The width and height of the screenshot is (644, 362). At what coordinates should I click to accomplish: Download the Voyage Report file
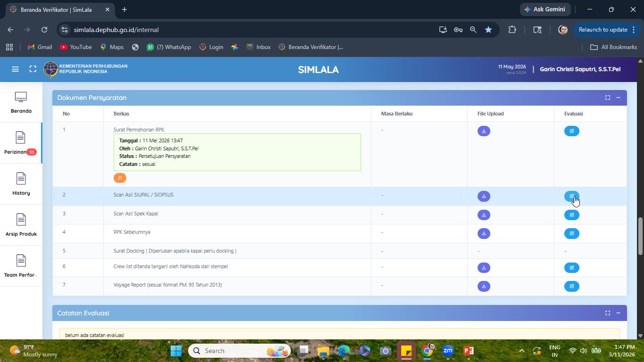pyautogui.click(x=484, y=286)
